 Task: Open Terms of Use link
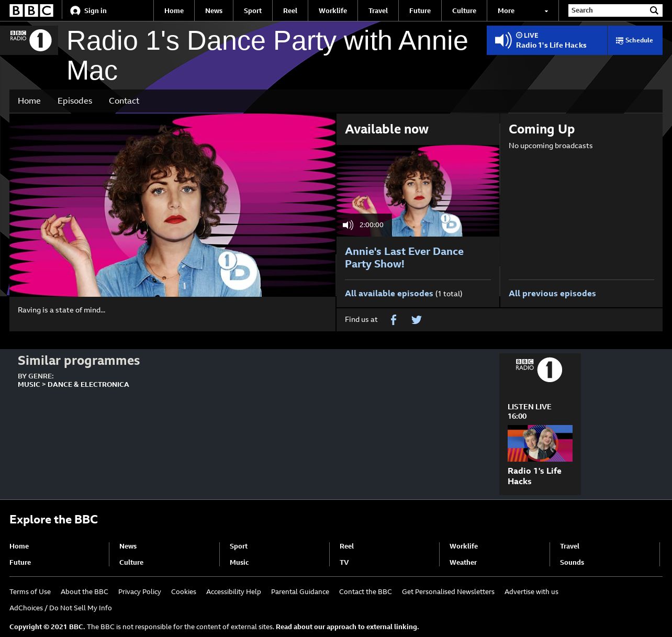click(30, 591)
